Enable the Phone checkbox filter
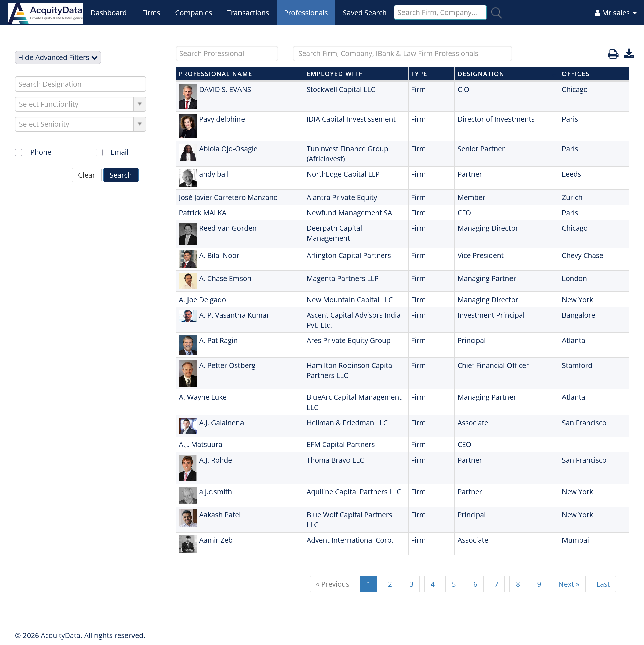 (19, 153)
